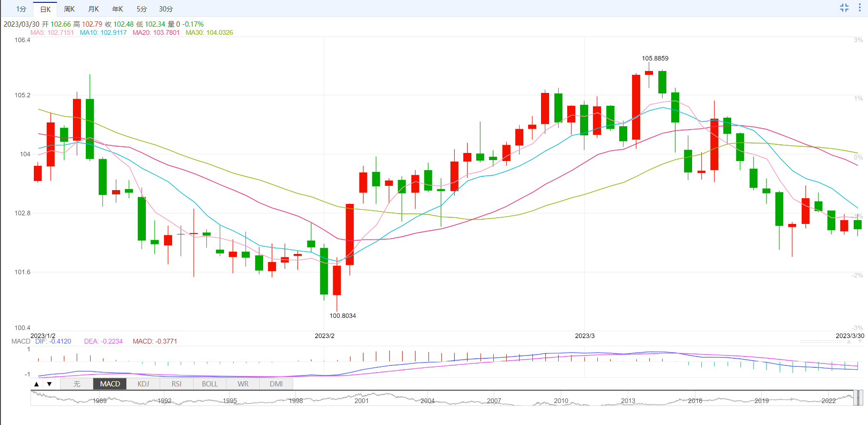This screenshot has width=868, height=425.
Task: Open the three-dot more options menu
Action: tap(860, 8)
